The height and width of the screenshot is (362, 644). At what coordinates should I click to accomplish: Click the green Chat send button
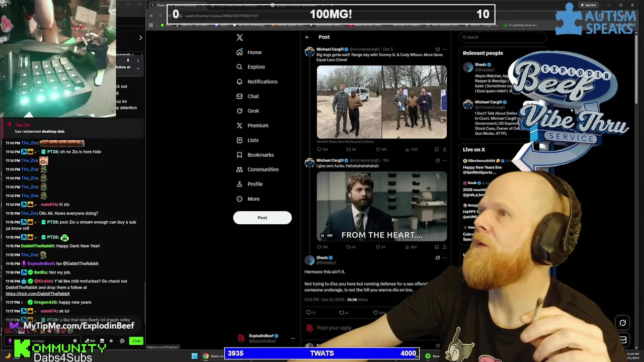click(136, 341)
